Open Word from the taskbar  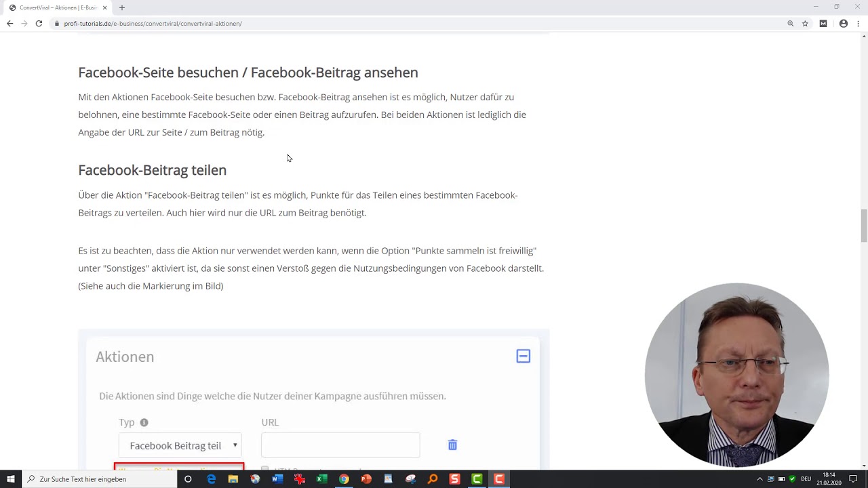[277, 479]
